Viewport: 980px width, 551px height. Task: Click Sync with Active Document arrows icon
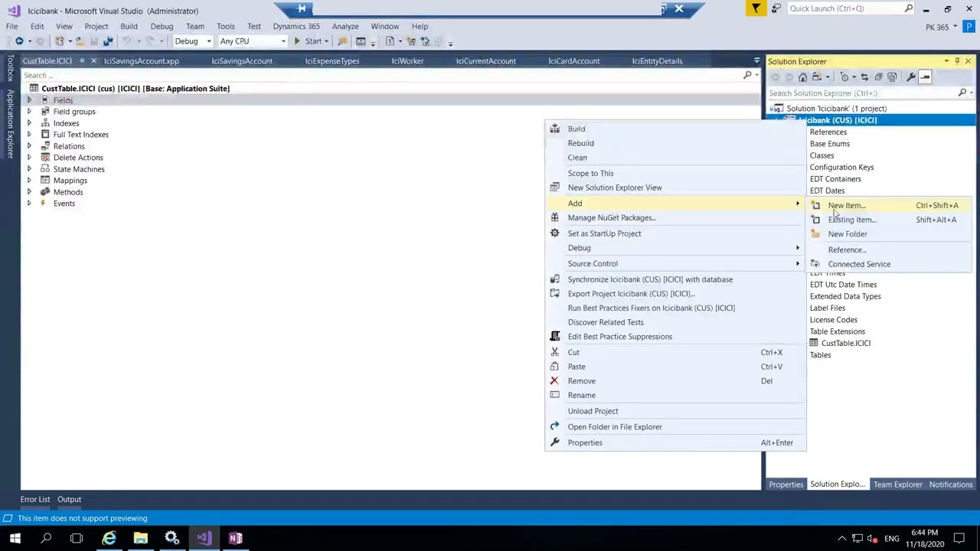coord(864,77)
